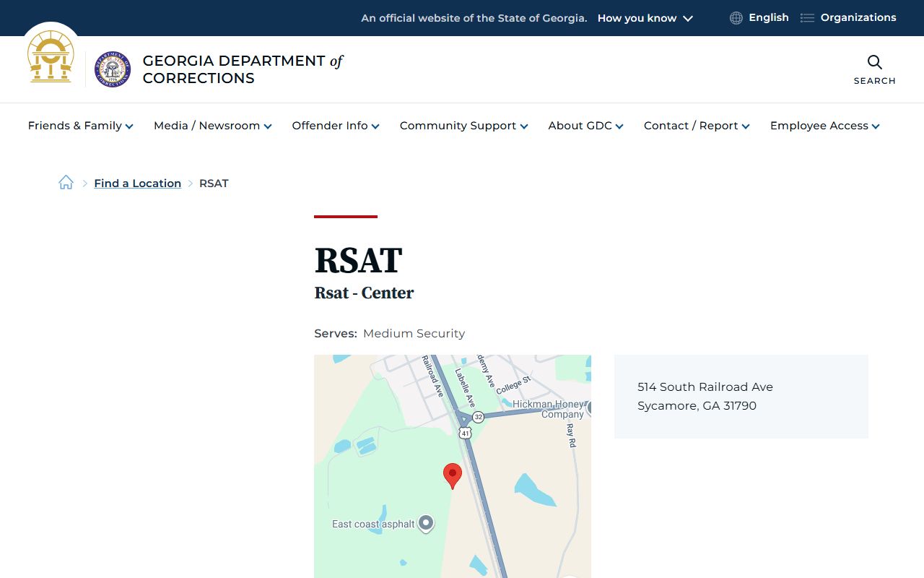Click the RSAT page heading
Viewport: 924px width, 578px height.
coord(358,260)
